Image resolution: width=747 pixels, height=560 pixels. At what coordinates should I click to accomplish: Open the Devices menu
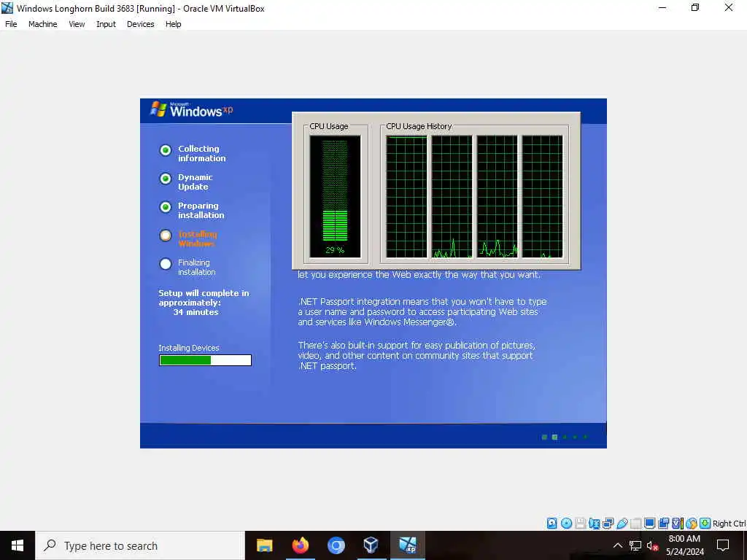coord(141,24)
